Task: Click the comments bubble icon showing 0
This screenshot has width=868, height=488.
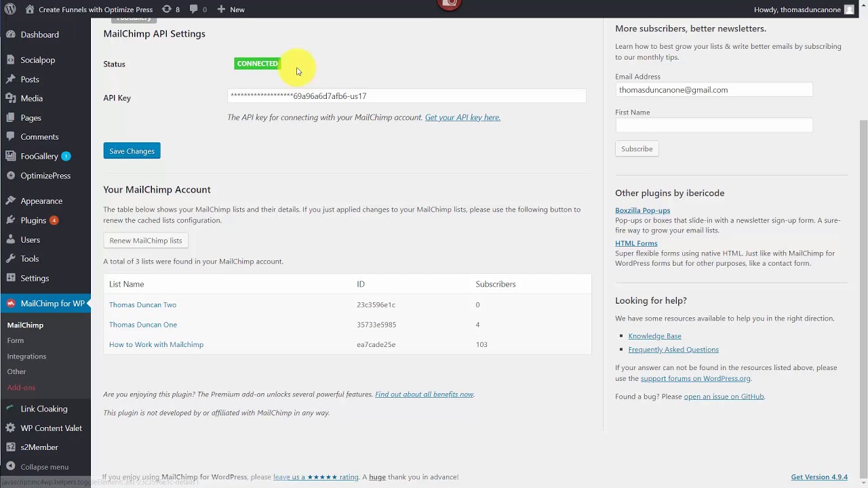Action: [194, 9]
